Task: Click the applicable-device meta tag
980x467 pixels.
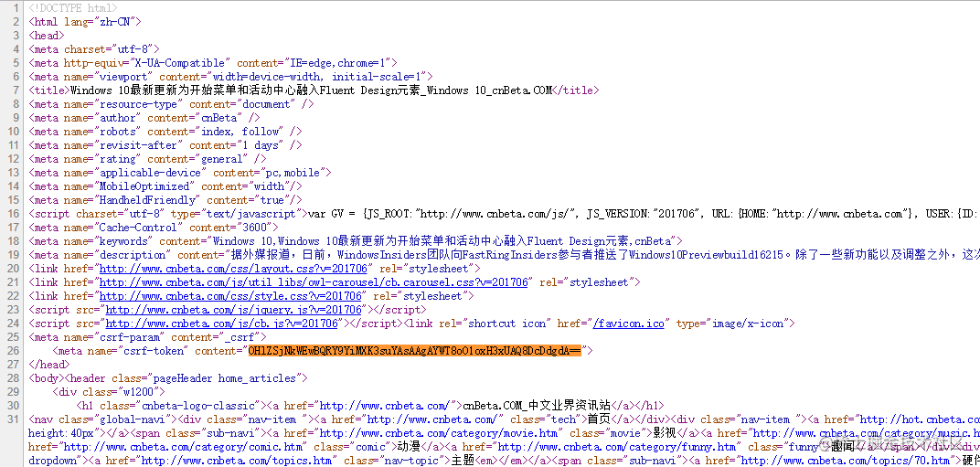Action: click(180, 173)
